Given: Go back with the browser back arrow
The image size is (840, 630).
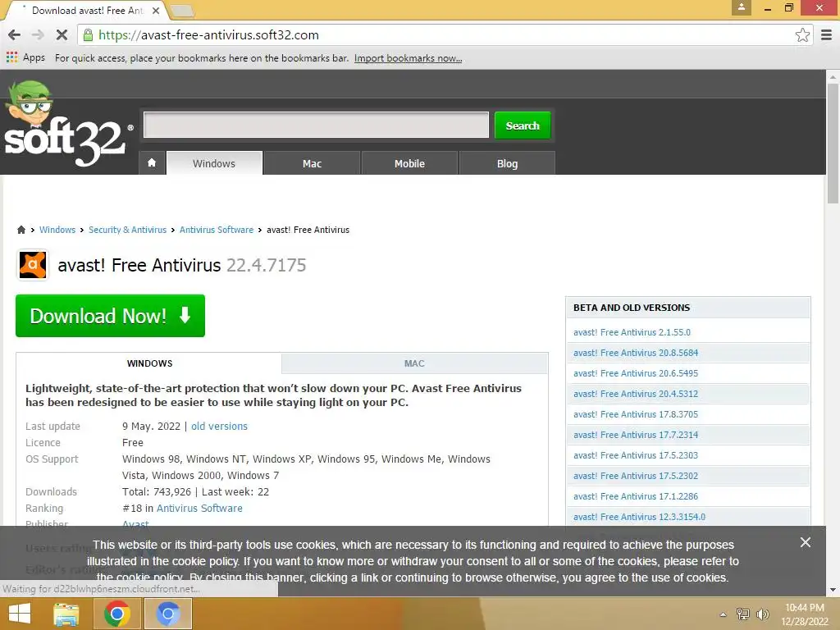Looking at the screenshot, I should pos(15,35).
